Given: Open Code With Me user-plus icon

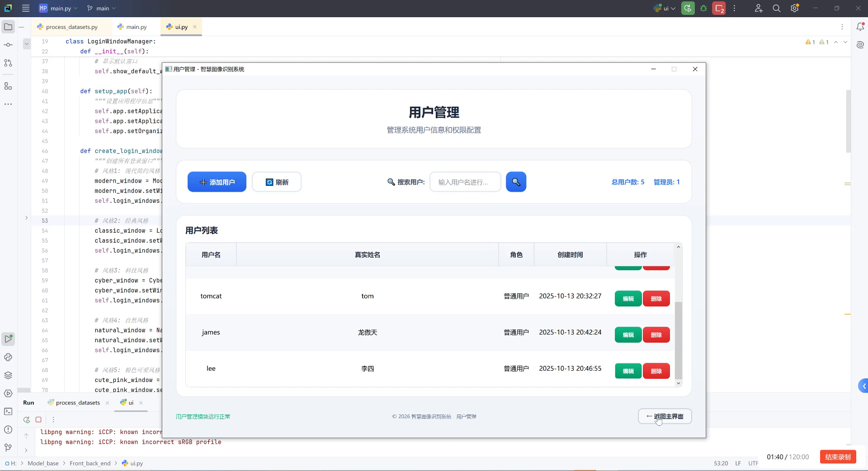Looking at the screenshot, I should click(x=759, y=8).
